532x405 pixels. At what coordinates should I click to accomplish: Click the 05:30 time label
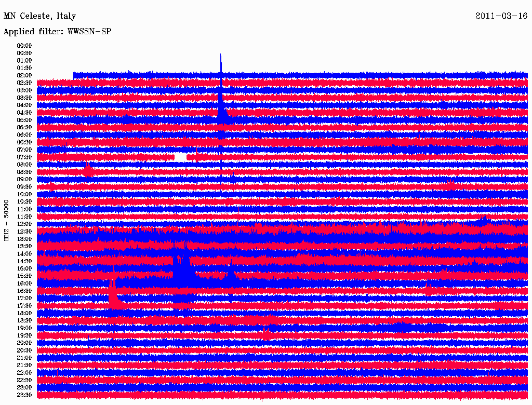coord(24,127)
